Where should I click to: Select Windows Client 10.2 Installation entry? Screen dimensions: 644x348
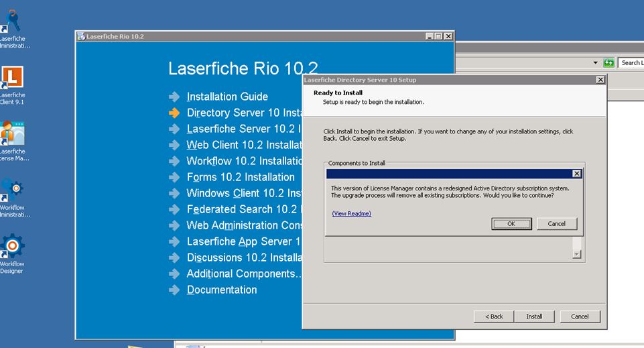pyautogui.click(x=243, y=193)
